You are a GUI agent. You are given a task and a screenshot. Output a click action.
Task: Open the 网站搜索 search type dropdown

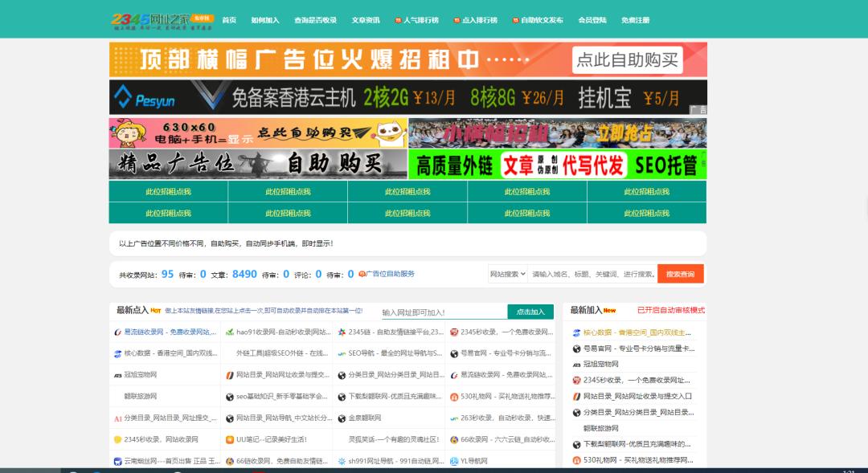(508, 274)
